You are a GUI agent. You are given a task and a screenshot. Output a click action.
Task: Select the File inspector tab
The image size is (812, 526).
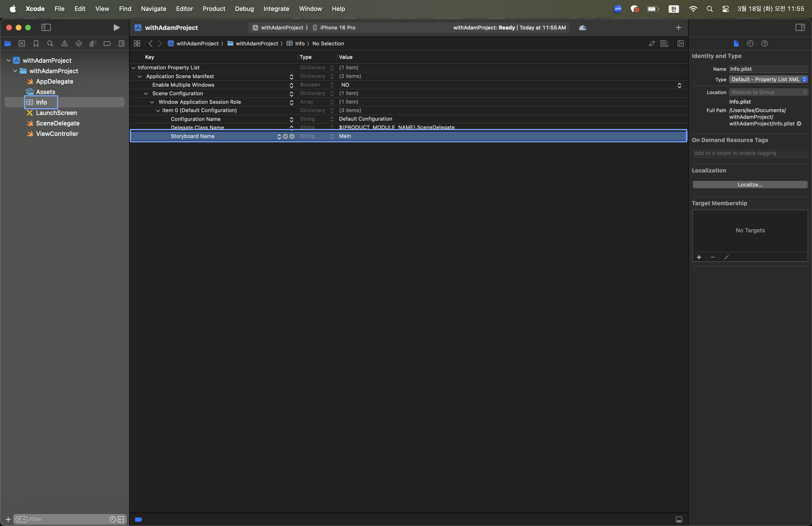[736, 43]
